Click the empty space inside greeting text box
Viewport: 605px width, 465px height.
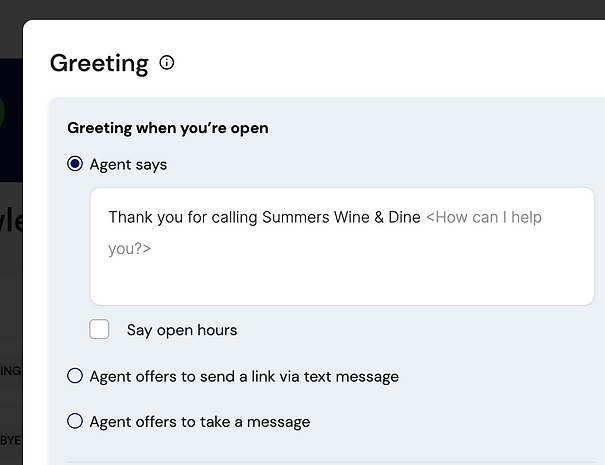click(342, 281)
